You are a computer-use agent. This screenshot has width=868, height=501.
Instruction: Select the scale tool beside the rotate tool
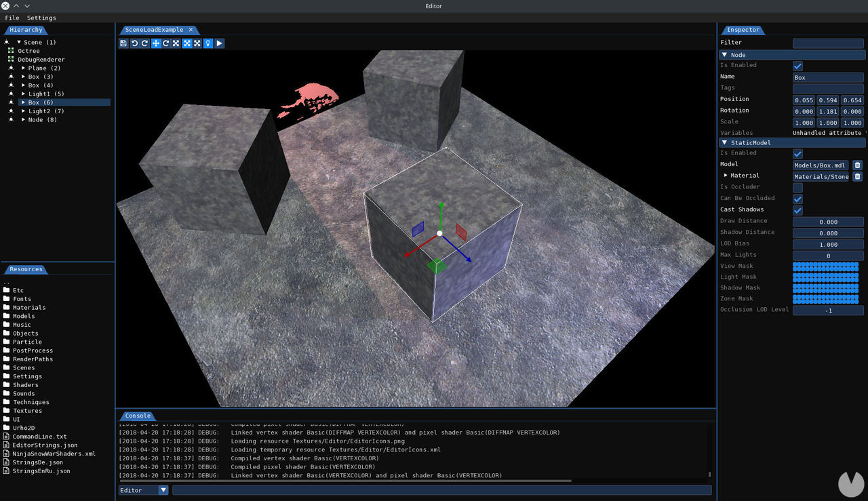pos(176,43)
